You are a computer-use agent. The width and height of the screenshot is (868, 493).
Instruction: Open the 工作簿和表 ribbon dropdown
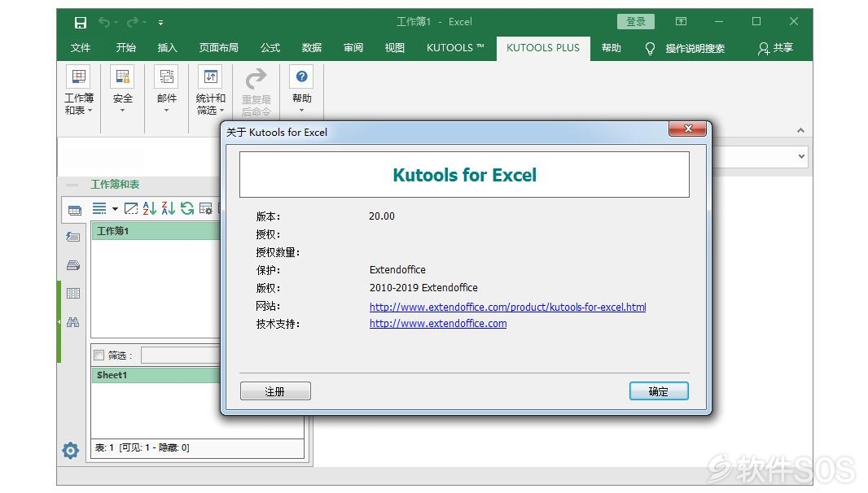[x=79, y=91]
